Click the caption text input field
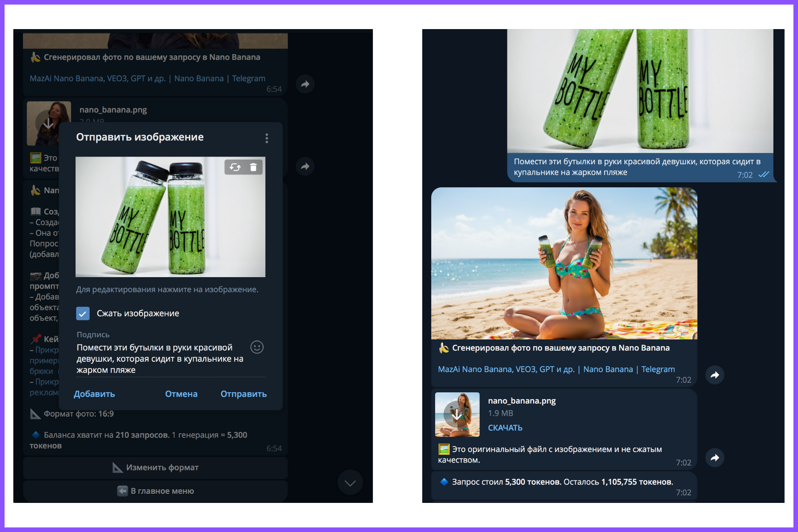This screenshot has height=532, width=798. 160,359
